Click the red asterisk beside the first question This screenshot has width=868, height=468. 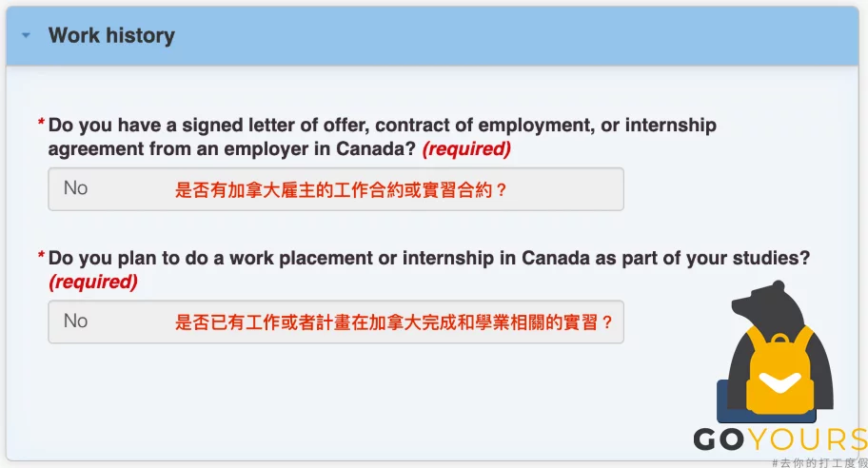point(41,122)
